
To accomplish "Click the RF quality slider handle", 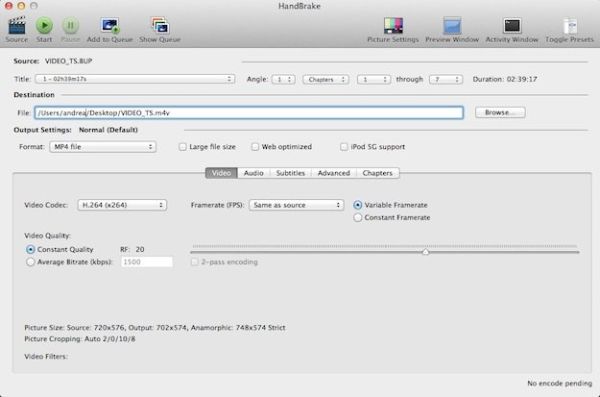I will [x=425, y=252].
